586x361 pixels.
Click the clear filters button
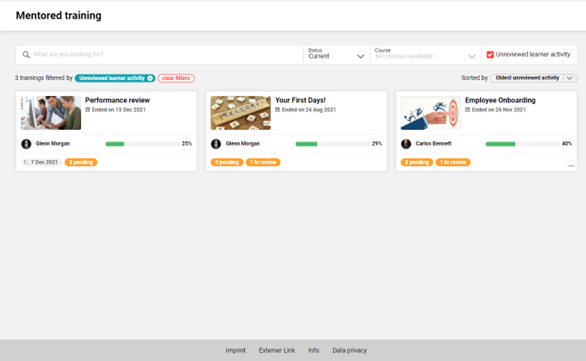pos(176,78)
